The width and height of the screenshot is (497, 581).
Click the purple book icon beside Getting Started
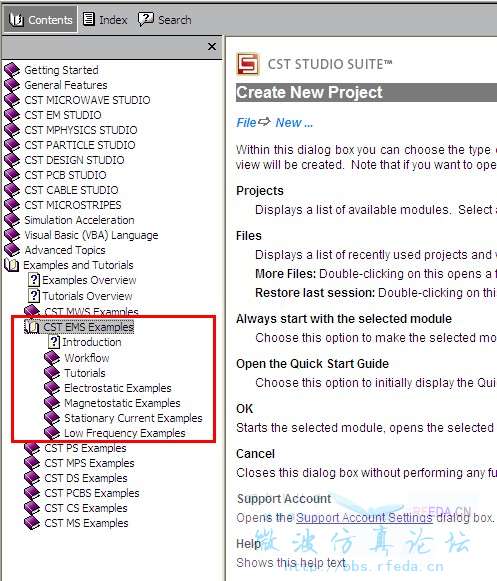pyautogui.click(x=12, y=70)
